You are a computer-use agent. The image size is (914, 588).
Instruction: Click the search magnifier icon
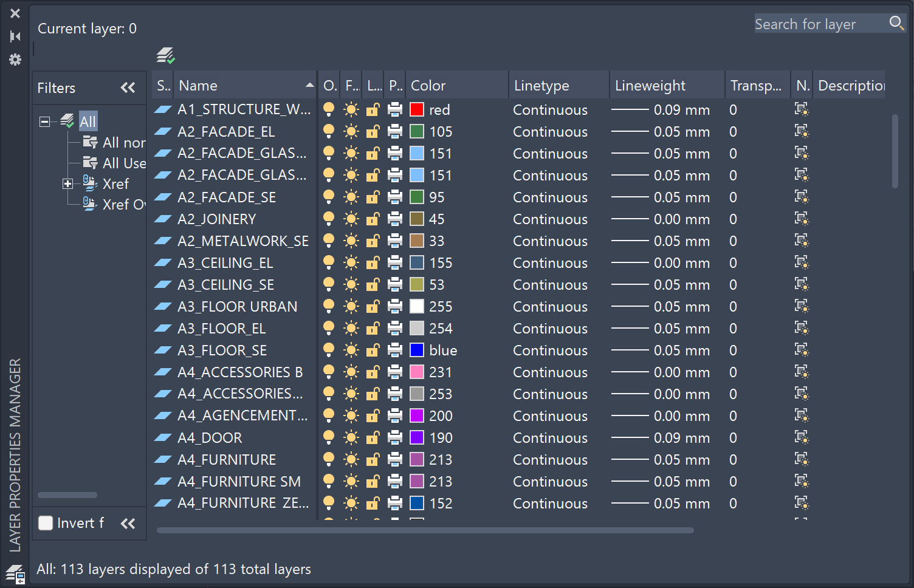tap(896, 24)
